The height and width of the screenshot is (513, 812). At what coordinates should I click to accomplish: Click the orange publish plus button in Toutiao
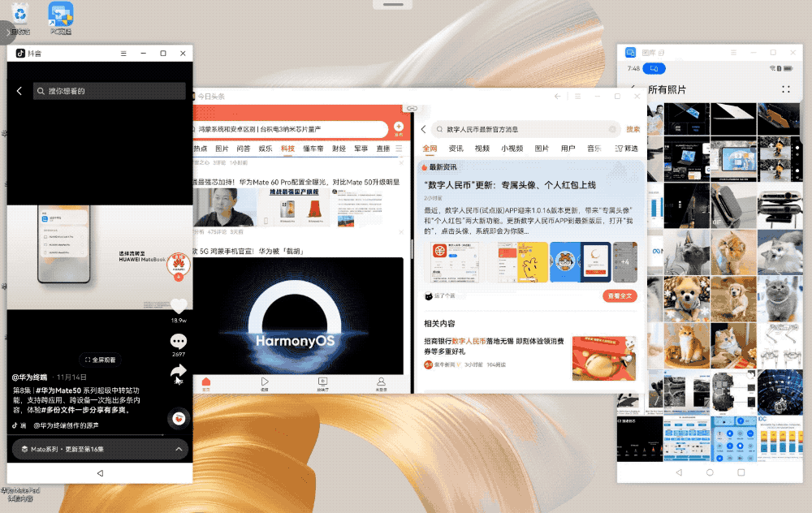click(398, 127)
